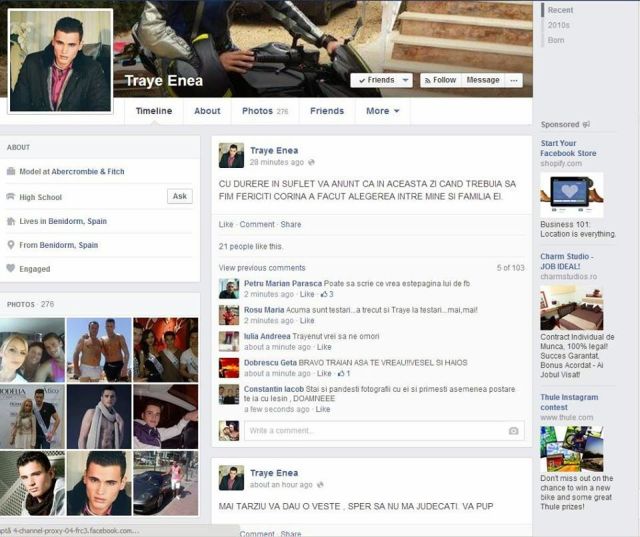
Task: Toggle the Follow button on profile
Action: coord(439,80)
